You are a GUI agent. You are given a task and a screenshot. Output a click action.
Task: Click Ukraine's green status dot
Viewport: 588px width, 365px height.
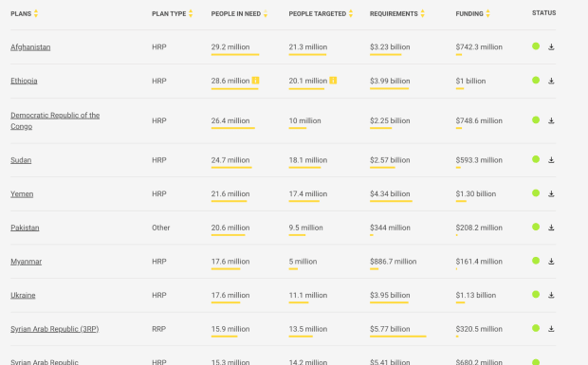536,294
